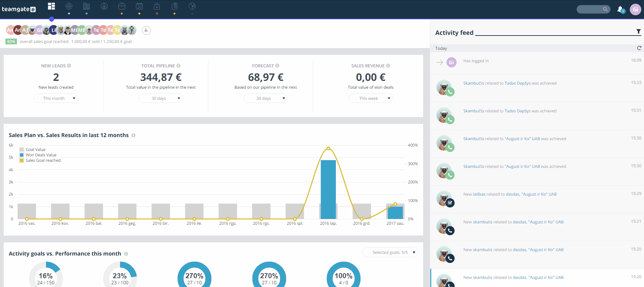Image resolution: width=644 pixels, height=287 pixels.
Task: Open the Calendar icon showing 20
Action: pyautogui.click(x=139, y=6)
